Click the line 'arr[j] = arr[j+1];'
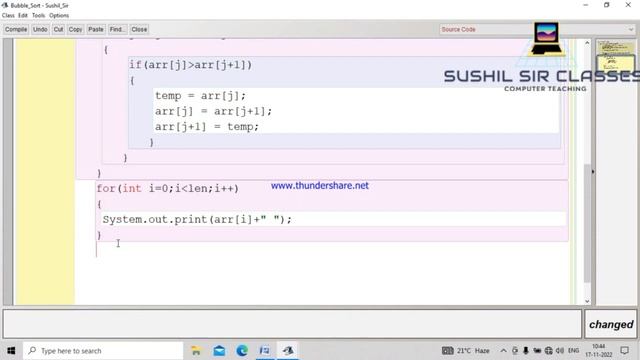 213,111
